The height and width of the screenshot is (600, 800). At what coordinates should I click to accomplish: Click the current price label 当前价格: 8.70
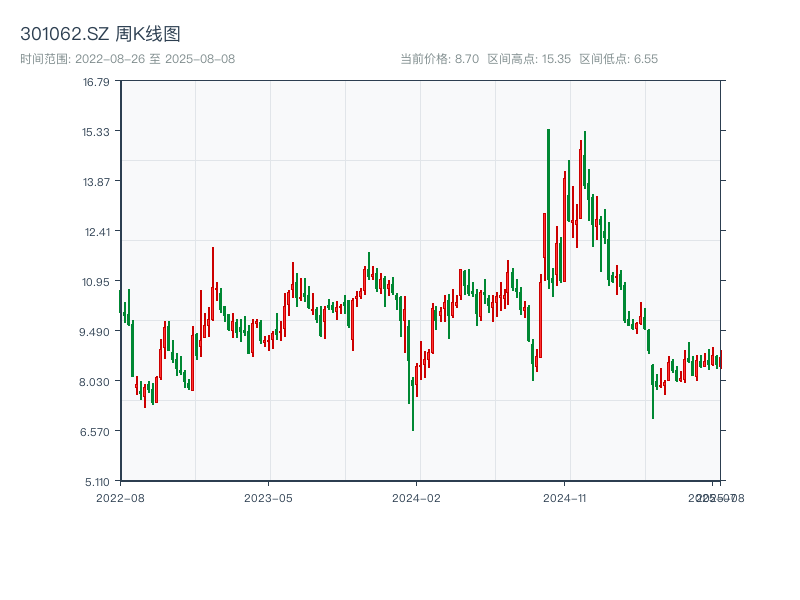tap(439, 59)
